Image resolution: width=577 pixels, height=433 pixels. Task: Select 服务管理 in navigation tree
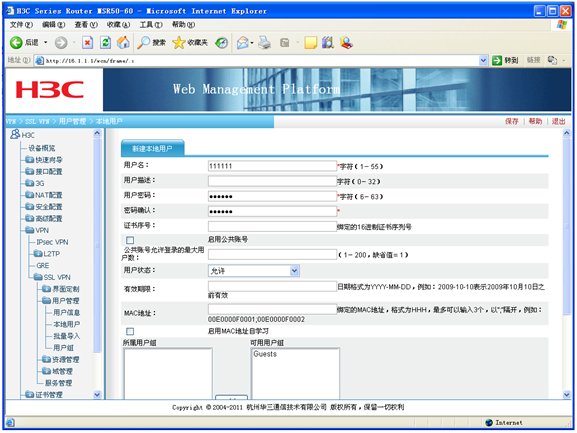pos(59,383)
